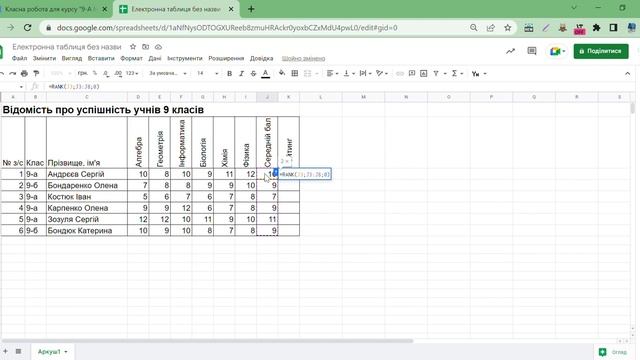
Task: Open the text wrapping dropdown
Action: (x=365, y=73)
